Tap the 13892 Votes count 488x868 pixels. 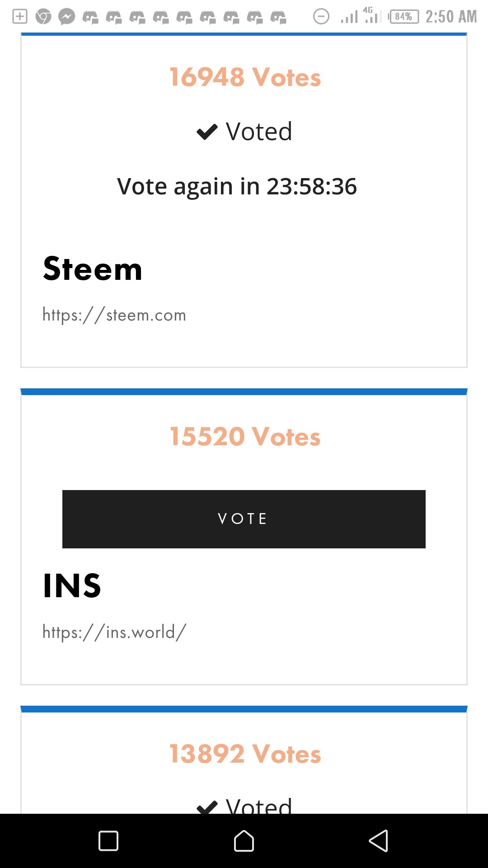(x=245, y=754)
